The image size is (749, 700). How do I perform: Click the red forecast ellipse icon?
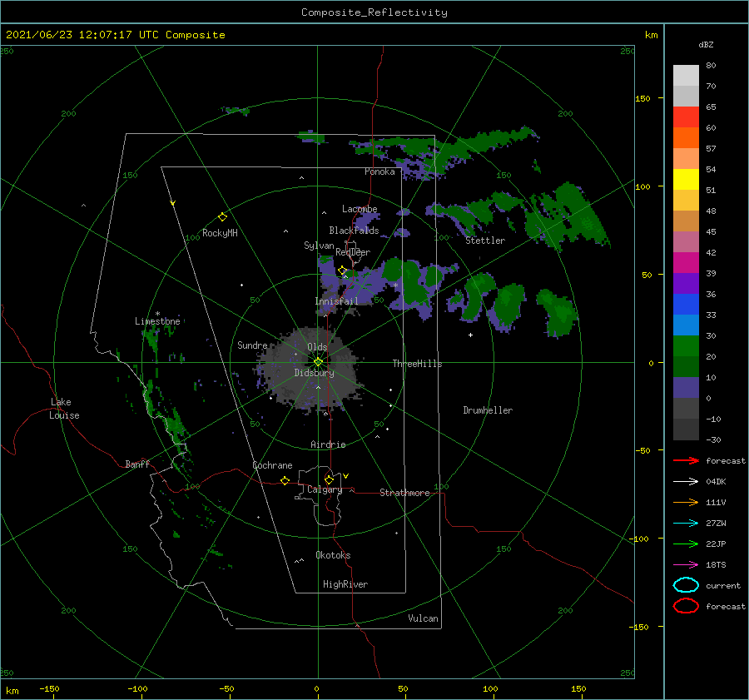[686, 606]
